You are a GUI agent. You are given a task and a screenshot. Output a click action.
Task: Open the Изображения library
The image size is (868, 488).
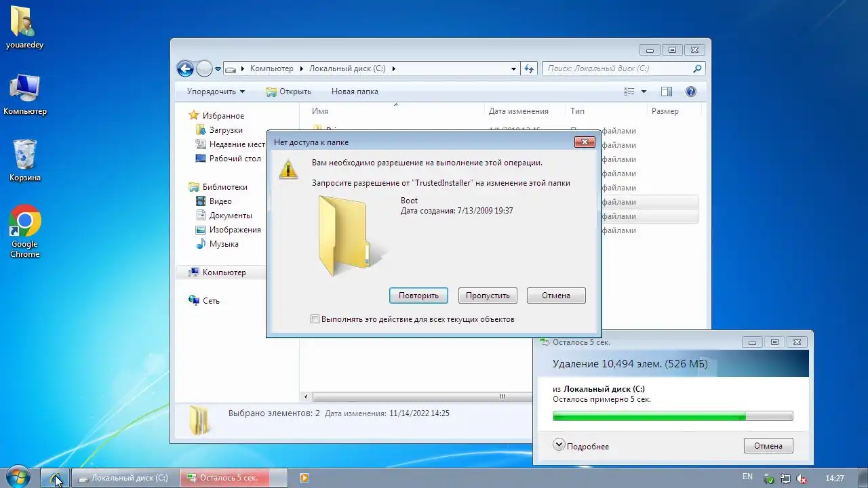click(227, 230)
